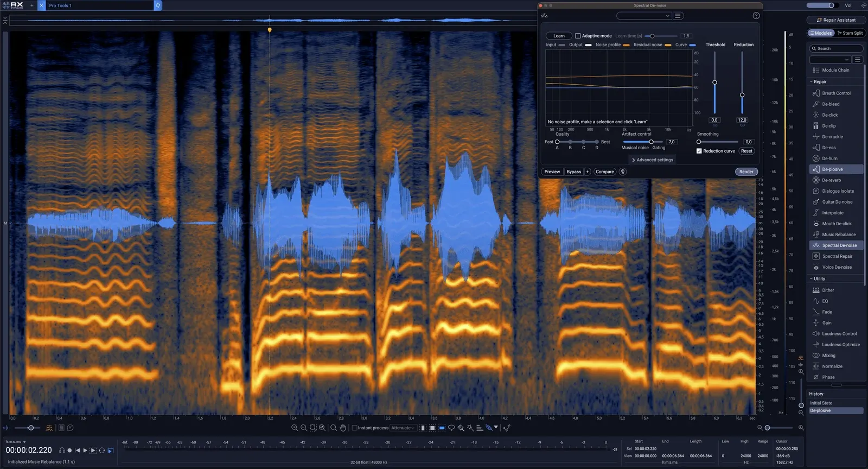Open the De-hum module
This screenshot has height=469, width=868.
[836, 159]
